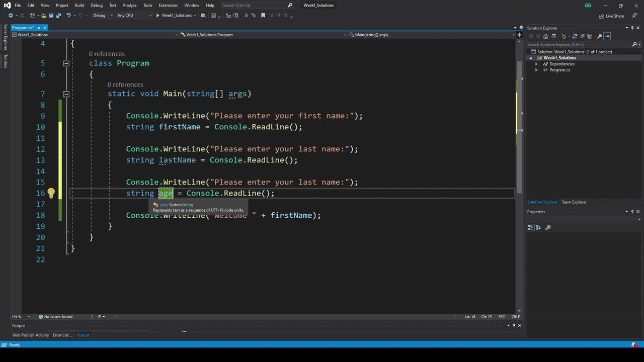Open Properties wrench icon in Solution Explorer
Screen dimensions: 644x362
click(x=599, y=36)
